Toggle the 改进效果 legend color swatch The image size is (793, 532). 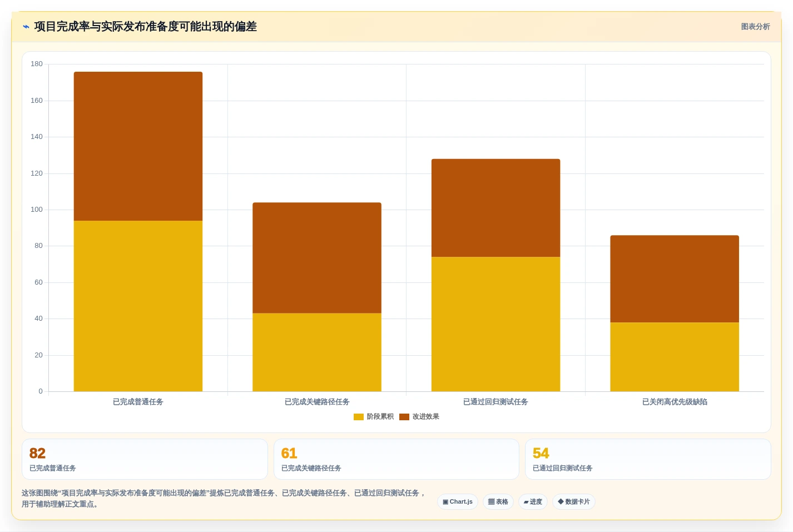point(404,417)
